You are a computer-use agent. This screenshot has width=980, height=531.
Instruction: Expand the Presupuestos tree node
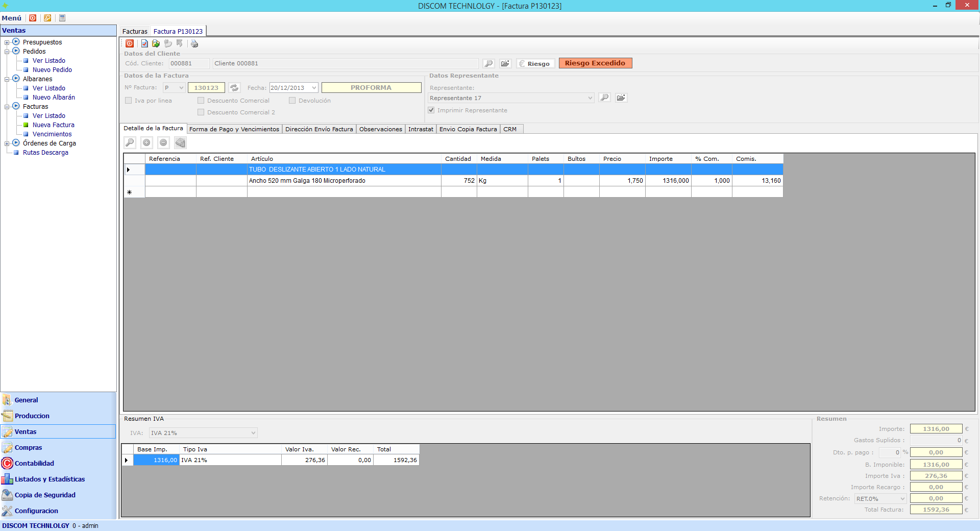coord(7,42)
